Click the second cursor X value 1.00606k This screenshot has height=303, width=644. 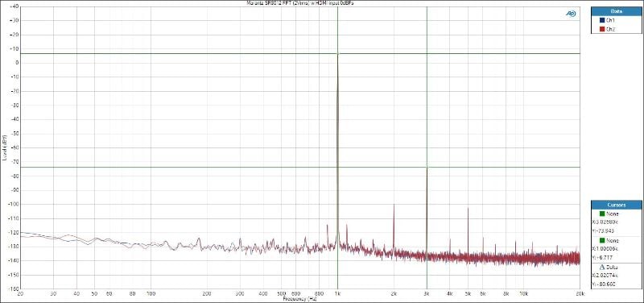click(x=605, y=249)
